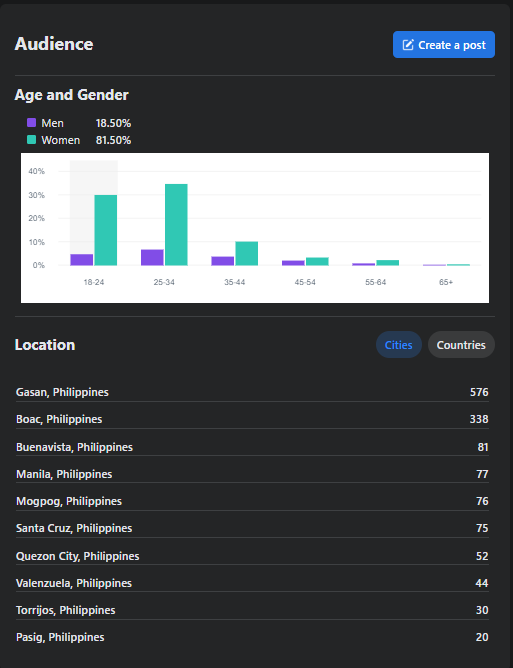
Task: Click the pencil icon in Create a post
Action: coord(408,45)
